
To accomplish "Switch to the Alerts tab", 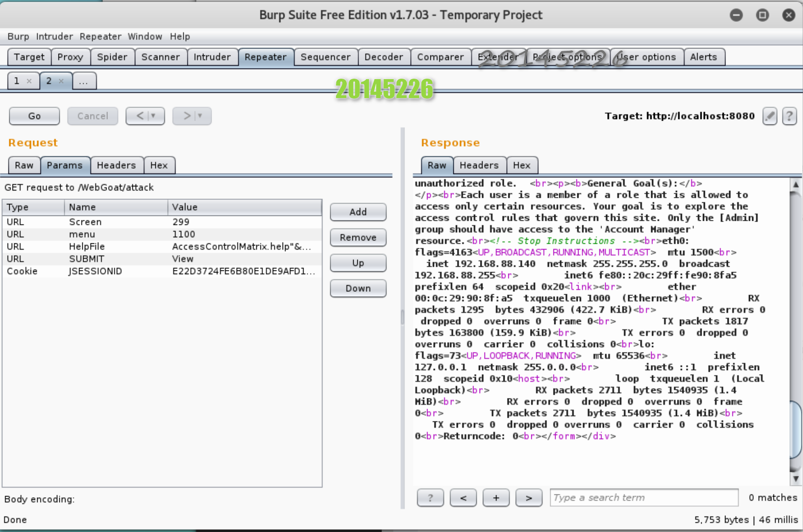I will click(x=704, y=57).
